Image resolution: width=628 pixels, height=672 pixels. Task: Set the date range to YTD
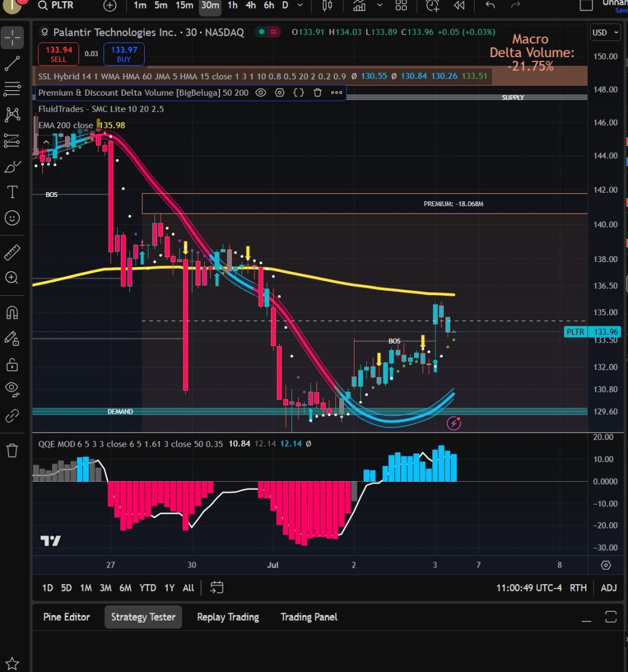point(147,587)
